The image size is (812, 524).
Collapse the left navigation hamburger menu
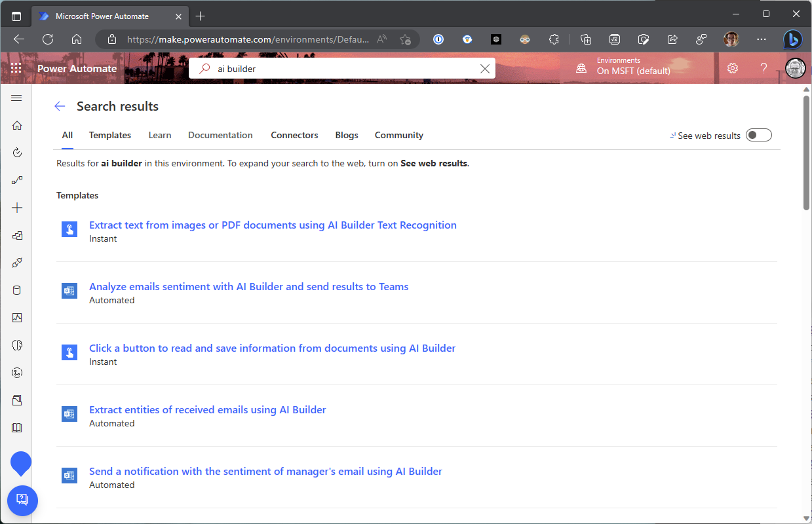pyautogui.click(x=17, y=98)
